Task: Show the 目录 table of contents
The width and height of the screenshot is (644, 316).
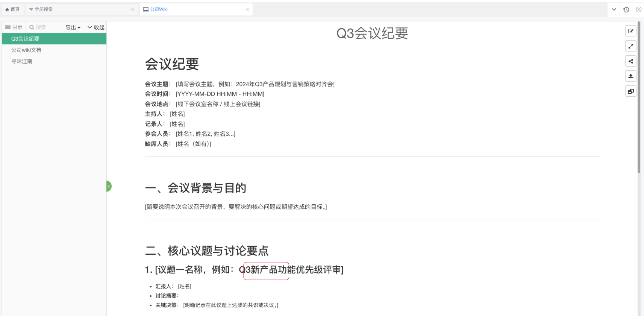Action: [x=14, y=27]
